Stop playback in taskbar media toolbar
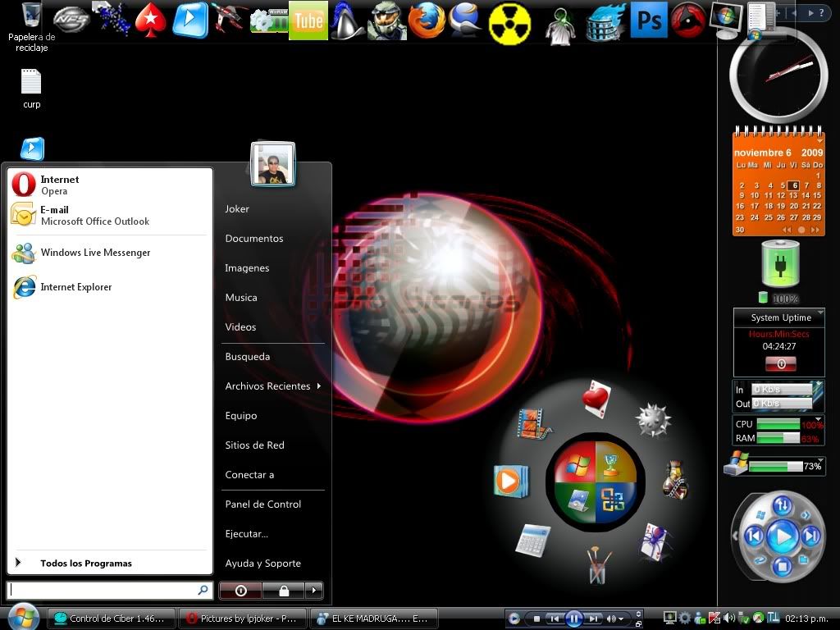The height and width of the screenshot is (630, 840). coord(536,619)
